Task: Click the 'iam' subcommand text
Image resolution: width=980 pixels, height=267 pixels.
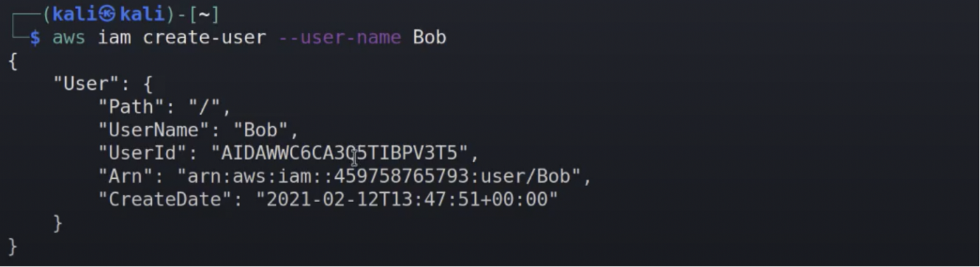Action: click(x=114, y=37)
